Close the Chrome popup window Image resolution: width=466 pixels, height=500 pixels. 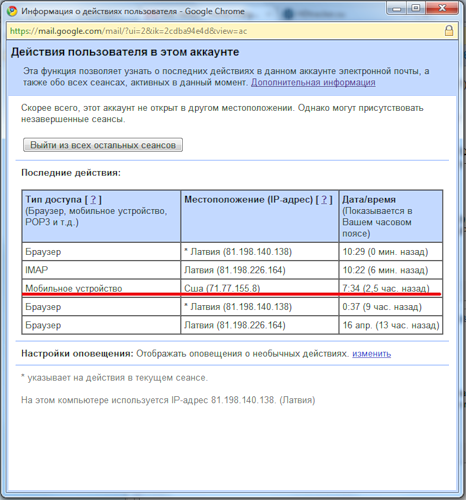pyautogui.click(x=442, y=8)
